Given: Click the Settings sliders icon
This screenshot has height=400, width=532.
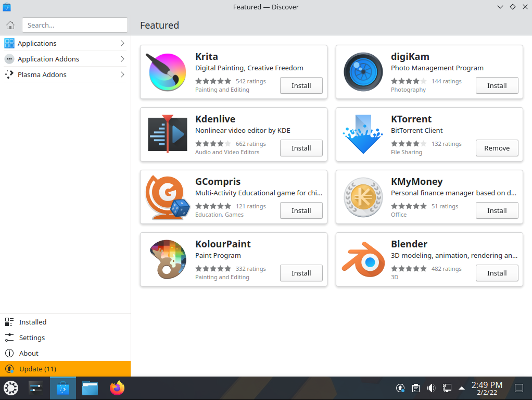Looking at the screenshot, I should tap(9, 337).
